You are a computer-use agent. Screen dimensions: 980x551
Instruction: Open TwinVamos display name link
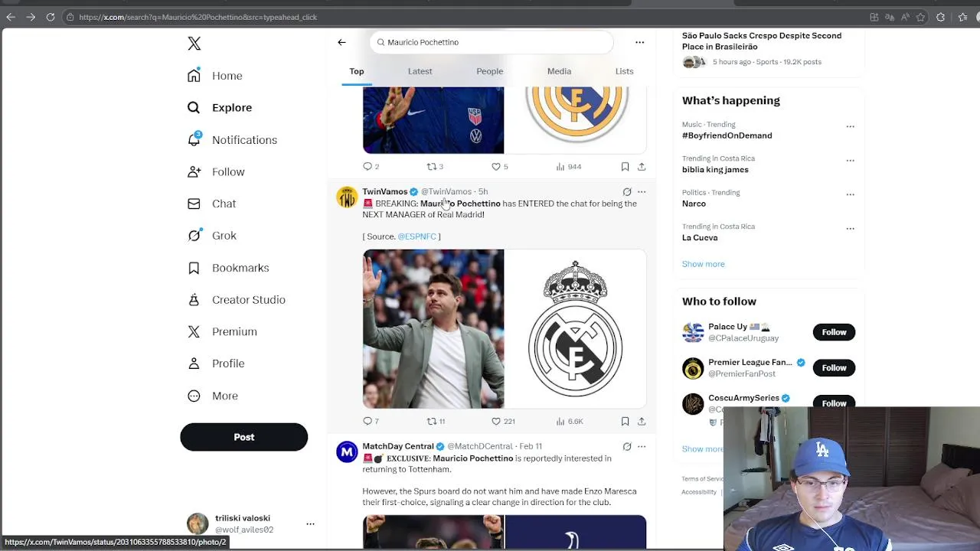[384, 191]
